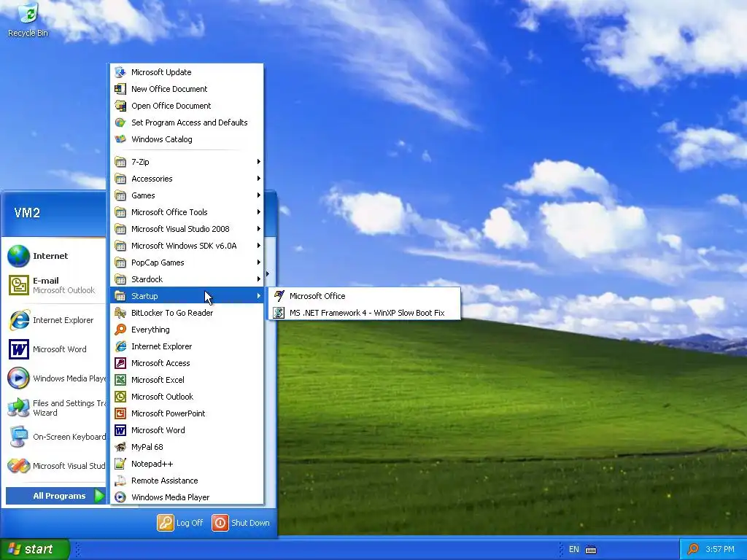Click the MS .NET Framework 4 fix icon
Screen dimensions: 747x560
pos(279,313)
